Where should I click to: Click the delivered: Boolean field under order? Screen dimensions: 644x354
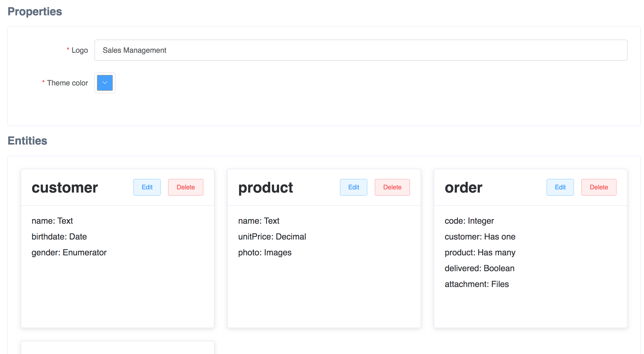(479, 268)
